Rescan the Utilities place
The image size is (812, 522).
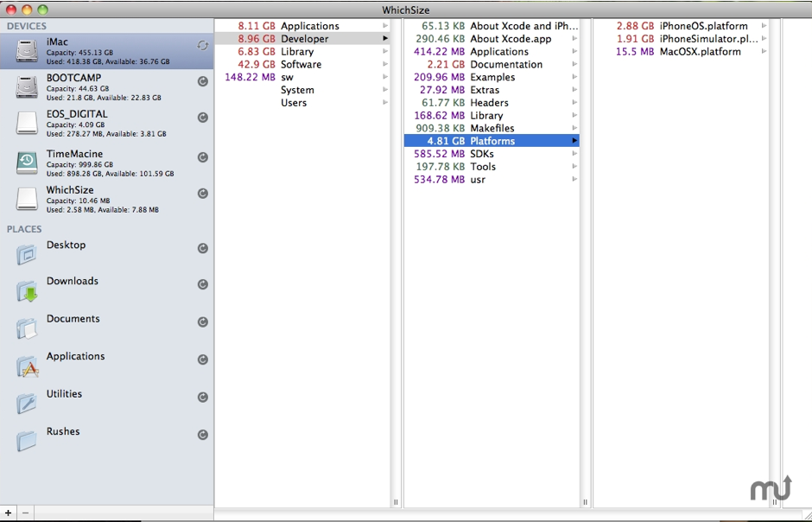203,398
